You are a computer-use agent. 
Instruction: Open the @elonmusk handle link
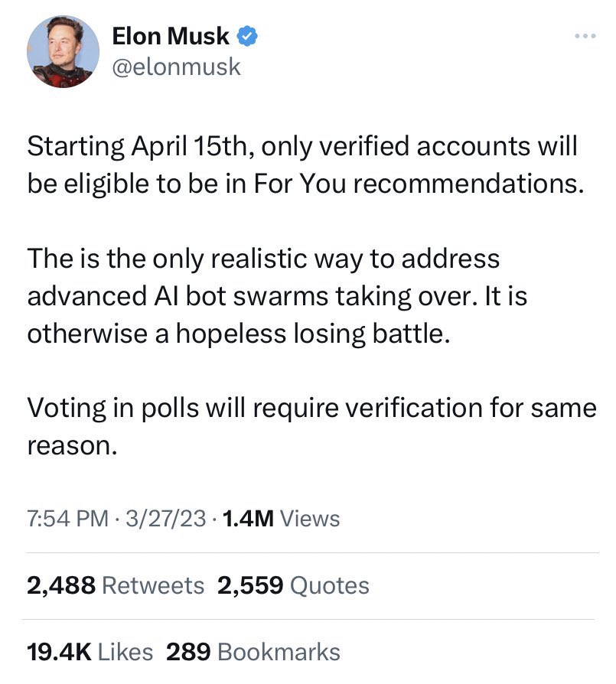tap(176, 67)
